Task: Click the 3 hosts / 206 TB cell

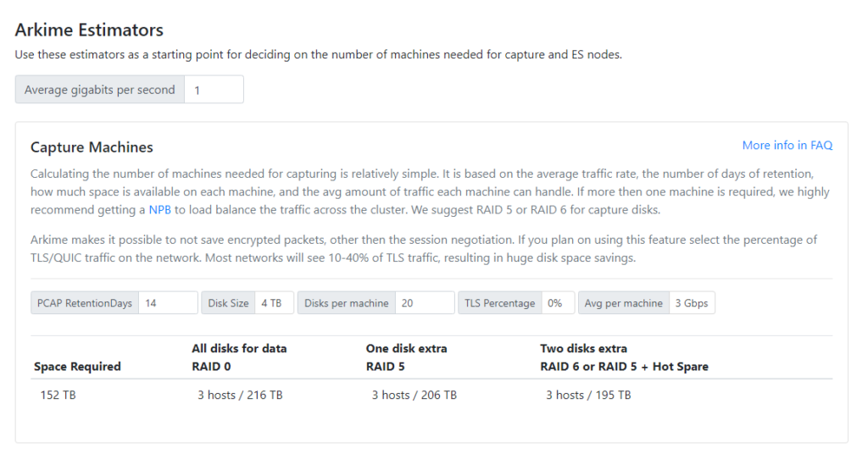Action: point(414,395)
